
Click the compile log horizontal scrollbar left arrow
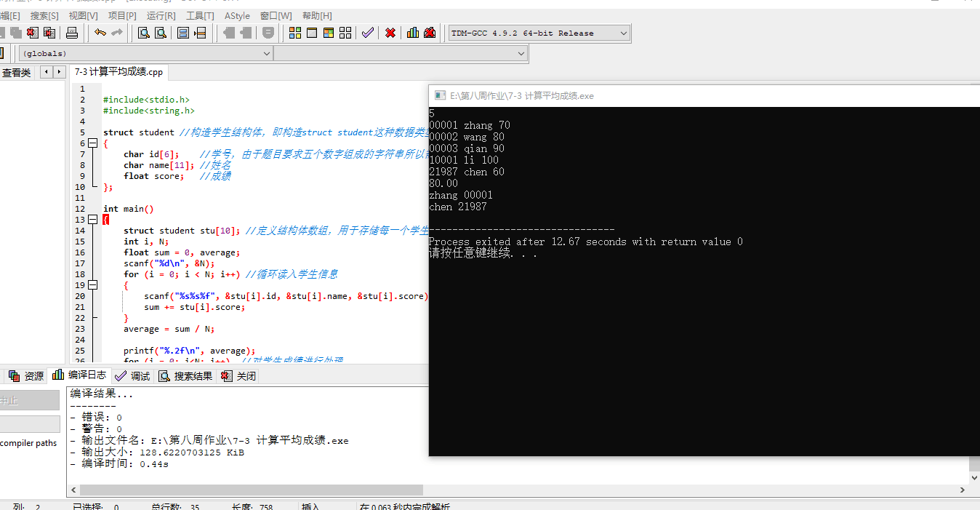click(x=73, y=490)
